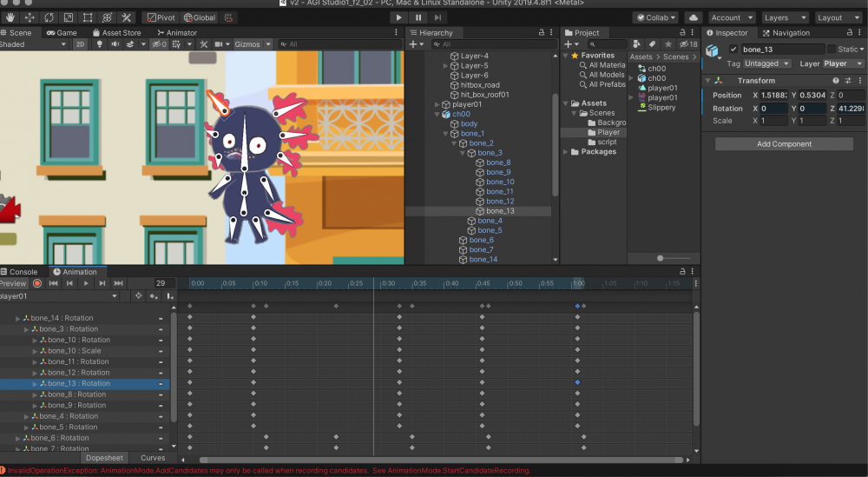Open the Layers dropdown
Viewport: 868px width, 477px height.
785,17
